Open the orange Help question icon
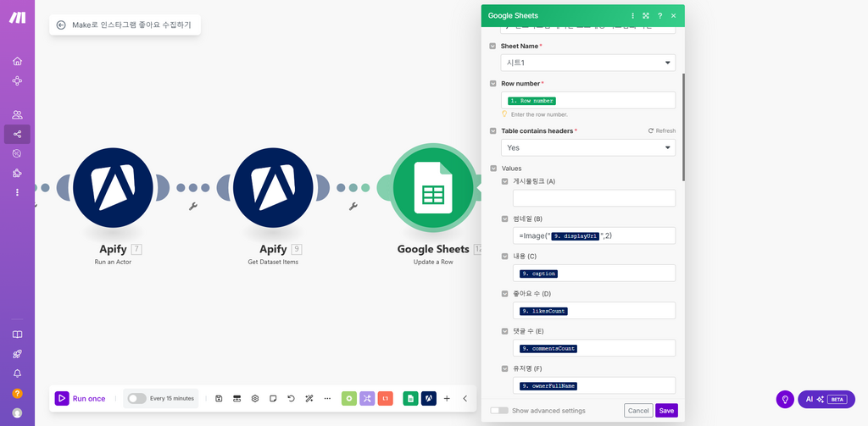 [17, 393]
